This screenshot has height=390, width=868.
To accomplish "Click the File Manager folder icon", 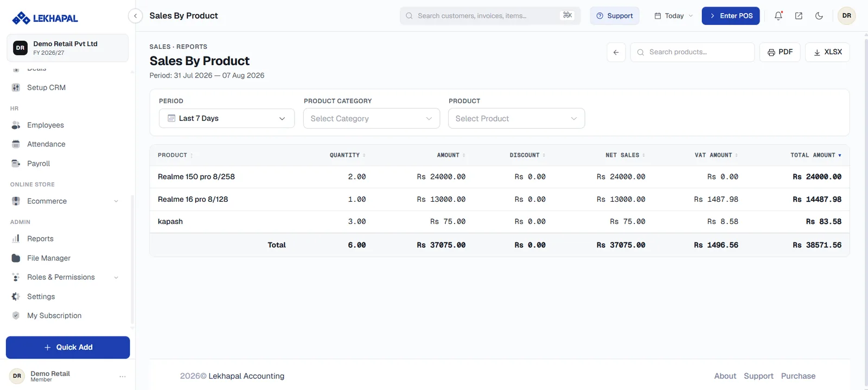I will pyautogui.click(x=16, y=258).
